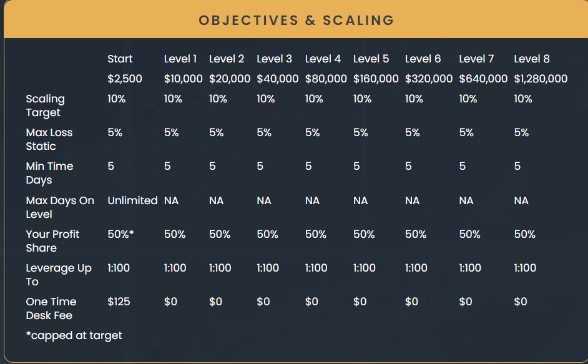Click the *capped at target footnote

[x=74, y=335]
